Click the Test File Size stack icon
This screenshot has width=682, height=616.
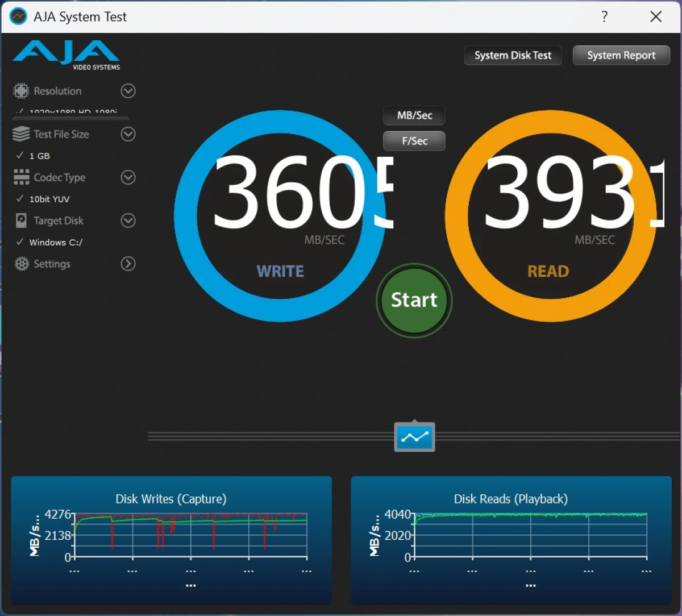pos(21,134)
